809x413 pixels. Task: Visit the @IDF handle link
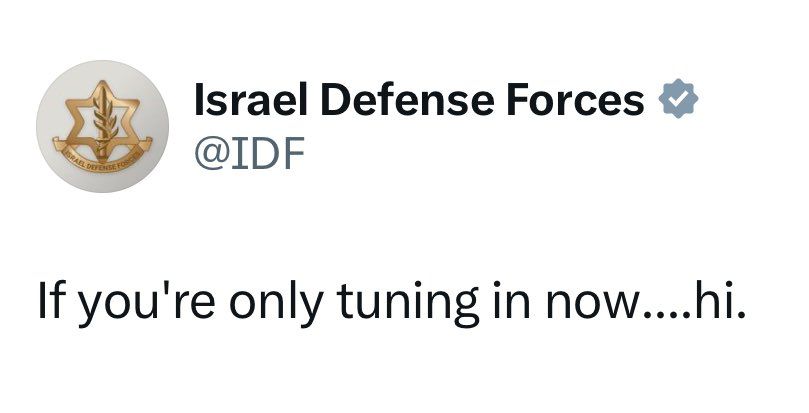(x=245, y=156)
